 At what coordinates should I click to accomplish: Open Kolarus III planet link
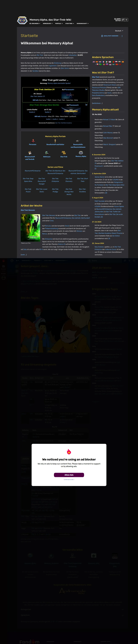62,244
